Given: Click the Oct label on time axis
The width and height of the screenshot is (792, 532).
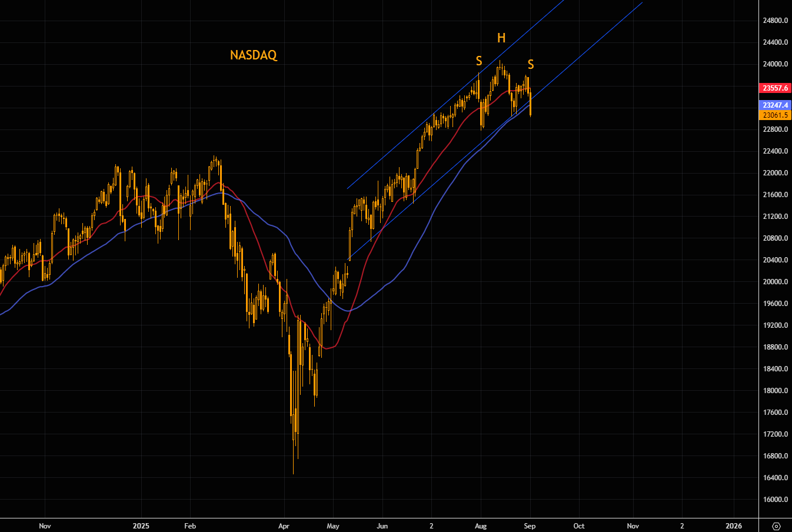Looking at the screenshot, I should [x=579, y=526].
